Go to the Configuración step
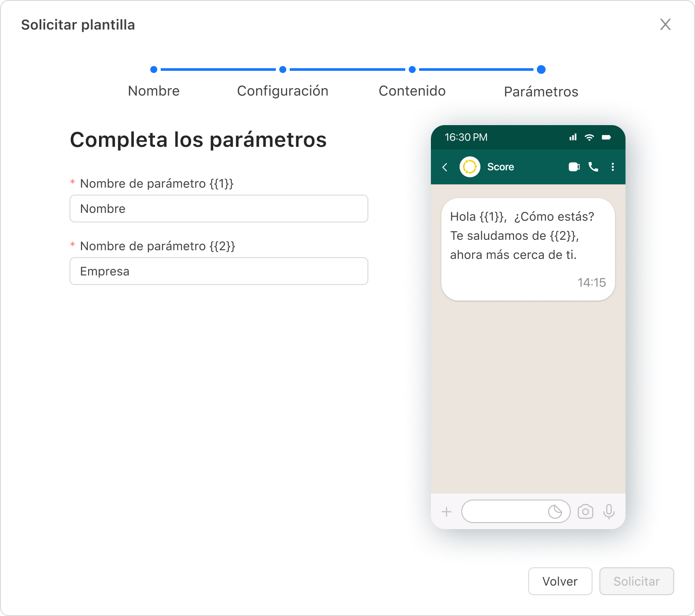The width and height of the screenshot is (695, 616). coord(283,91)
